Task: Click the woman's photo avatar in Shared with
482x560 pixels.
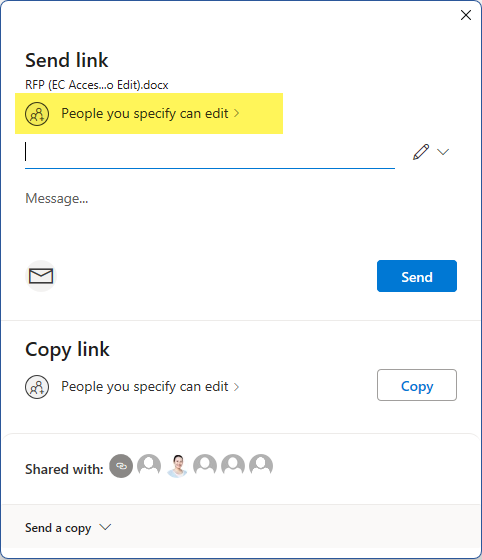Action: click(x=177, y=466)
